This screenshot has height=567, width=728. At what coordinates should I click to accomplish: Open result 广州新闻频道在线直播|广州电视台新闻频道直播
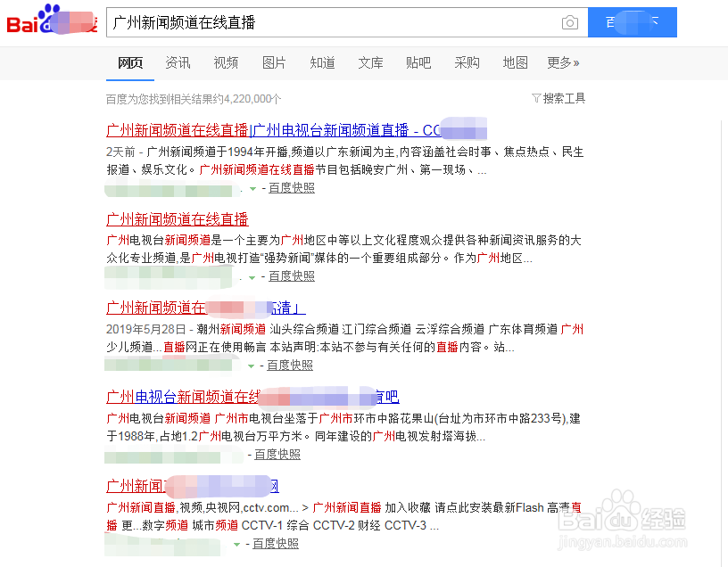[x=296, y=130]
